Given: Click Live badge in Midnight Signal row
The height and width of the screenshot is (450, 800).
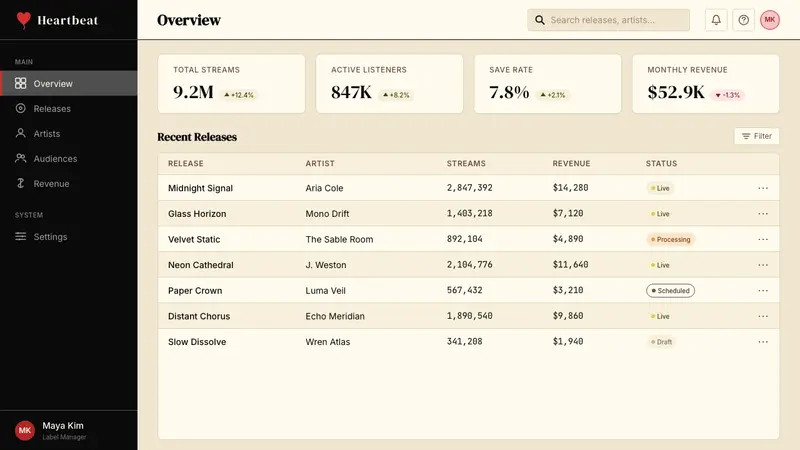Looking at the screenshot, I should pos(660,188).
